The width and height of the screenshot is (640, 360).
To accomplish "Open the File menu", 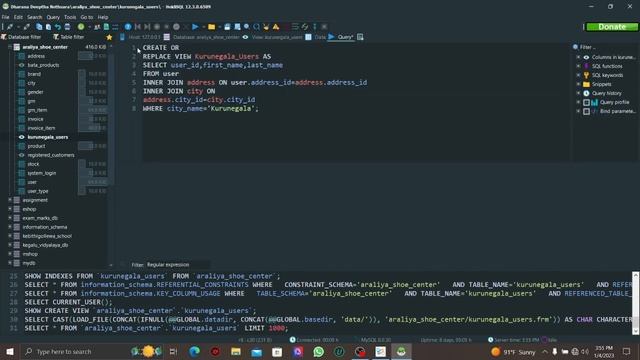I will [x=5, y=17].
